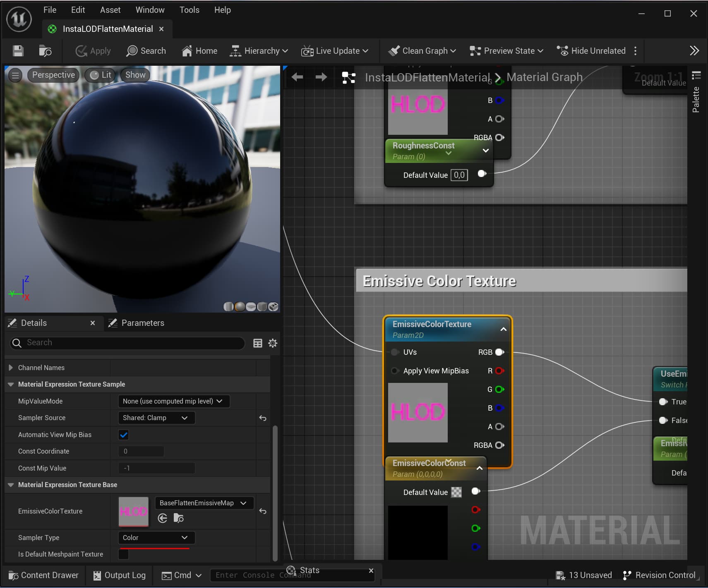This screenshot has width=708, height=588.
Task: Click the property matrix table icon
Action: coord(257,343)
